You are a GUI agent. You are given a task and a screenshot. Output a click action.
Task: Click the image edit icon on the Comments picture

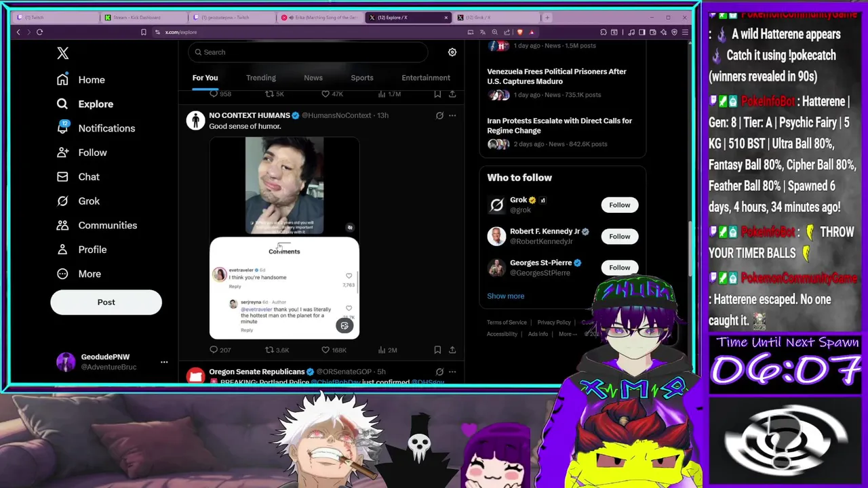[344, 326]
